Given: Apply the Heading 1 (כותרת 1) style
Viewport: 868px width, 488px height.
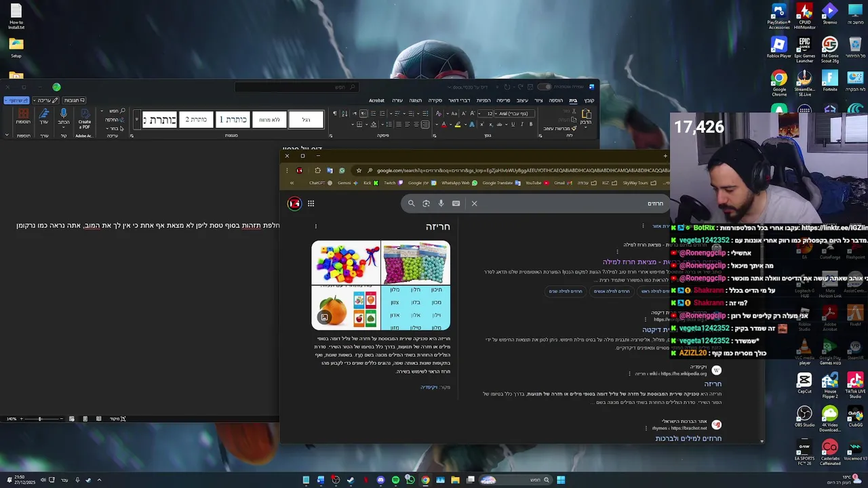Looking at the screenshot, I should (x=233, y=119).
